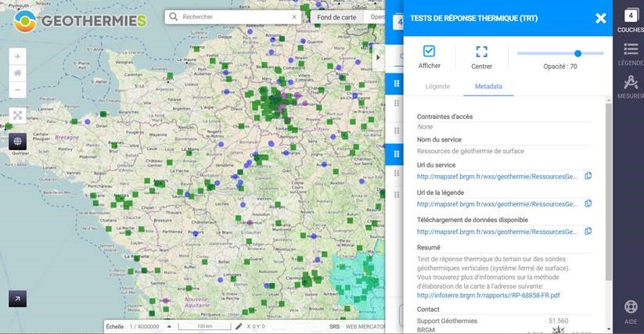
Task: Copy the Url du service link
Action: coord(588,176)
